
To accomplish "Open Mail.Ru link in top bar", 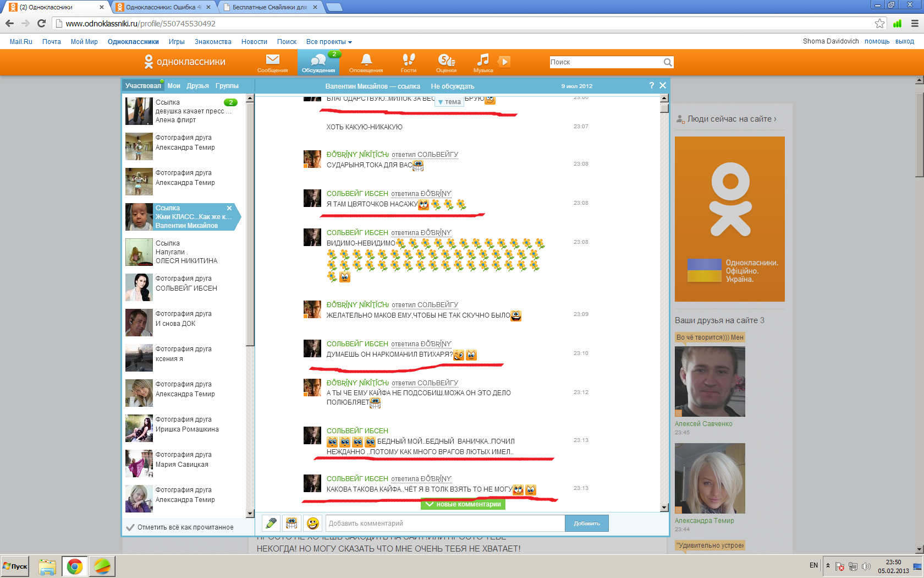I will pos(21,42).
